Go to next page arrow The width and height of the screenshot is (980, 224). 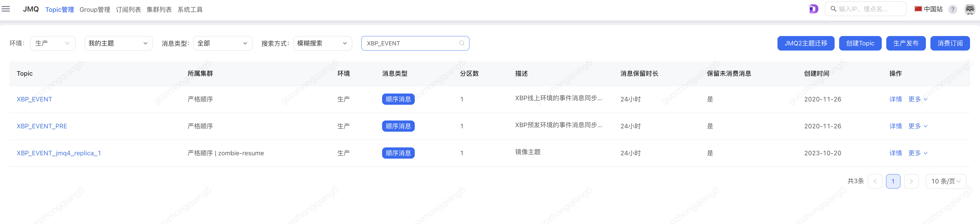[x=911, y=181]
